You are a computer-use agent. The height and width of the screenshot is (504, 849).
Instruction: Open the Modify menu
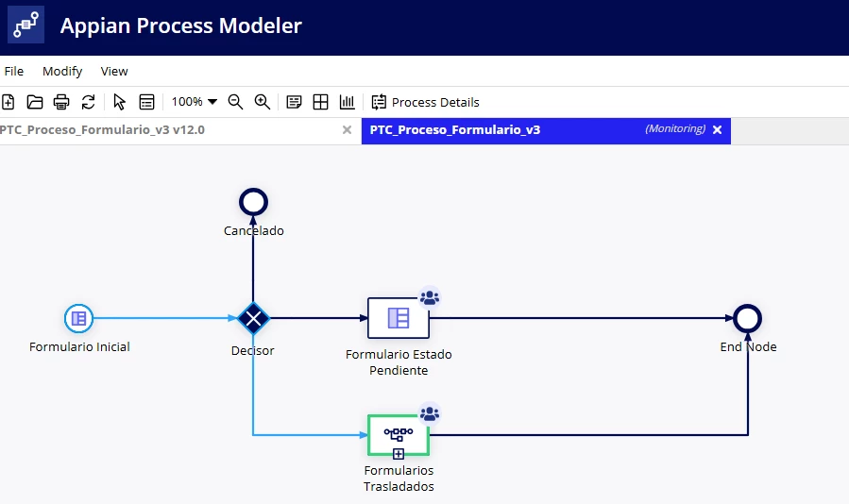62,71
